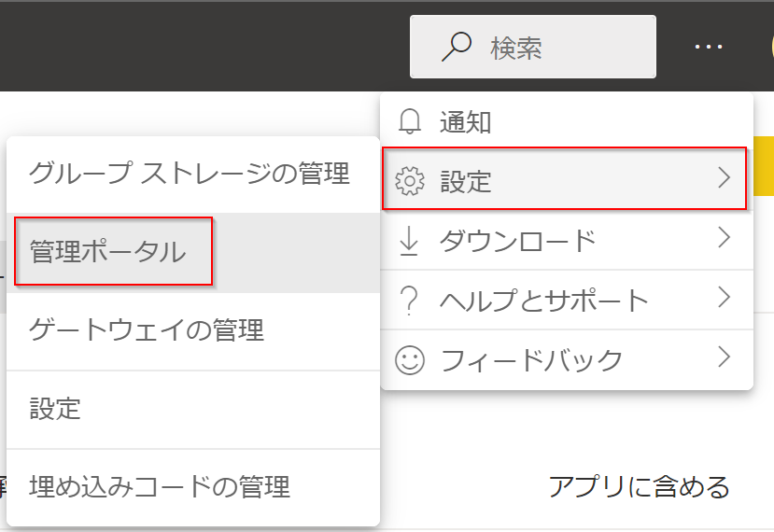Expand the ダウンロード submenu chevron
The image size is (774, 532).
click(x=724, y=237)
